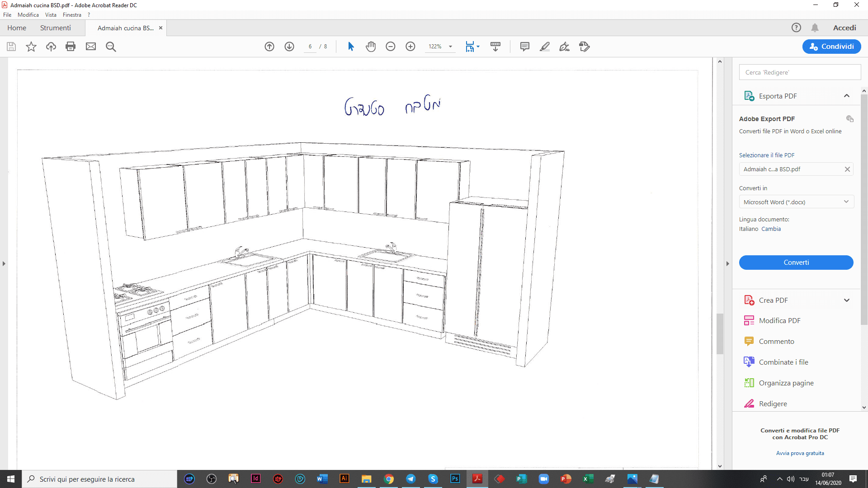Expand the Crea PDF section
868x488 pixels.
click(x=846, y=300)
